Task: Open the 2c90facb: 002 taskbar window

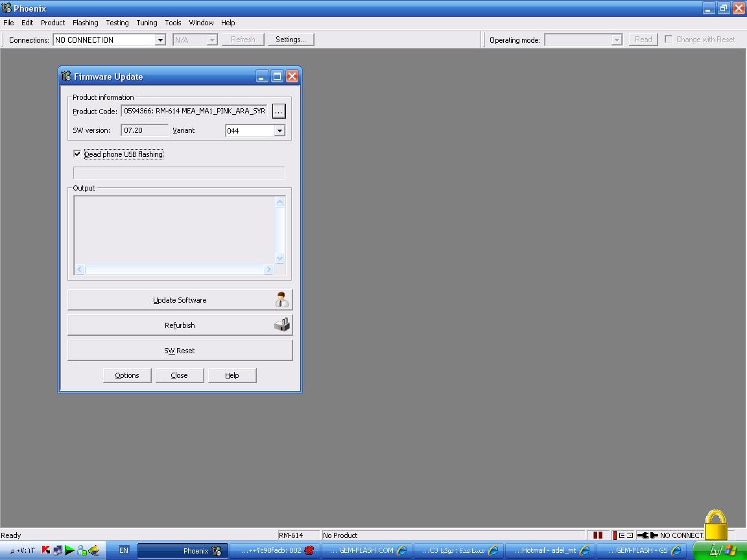Action: 275,550
